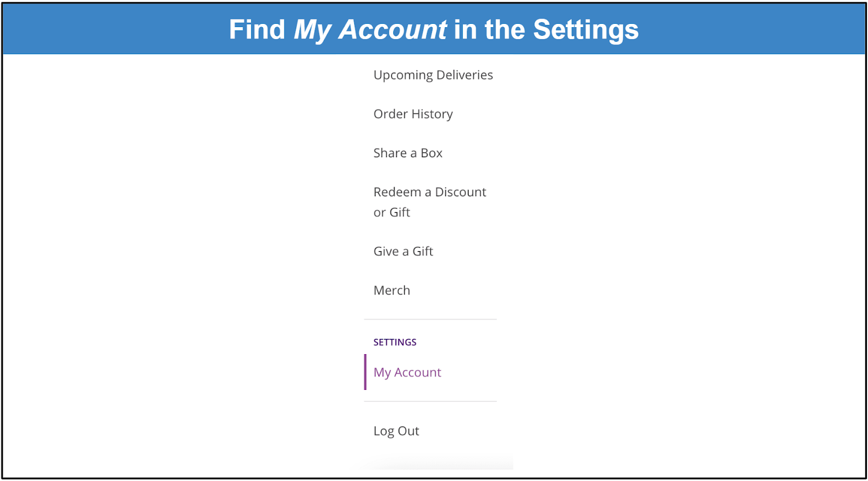The width and height of the screenshot is (868, 481).
Task: Click "in the" in the banner title
Action: coord(490,30)
